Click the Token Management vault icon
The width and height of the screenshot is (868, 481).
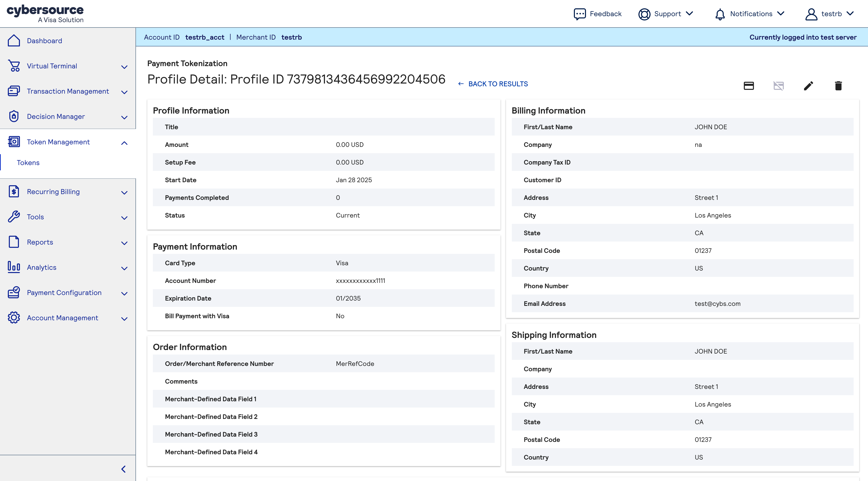(14, 142)
